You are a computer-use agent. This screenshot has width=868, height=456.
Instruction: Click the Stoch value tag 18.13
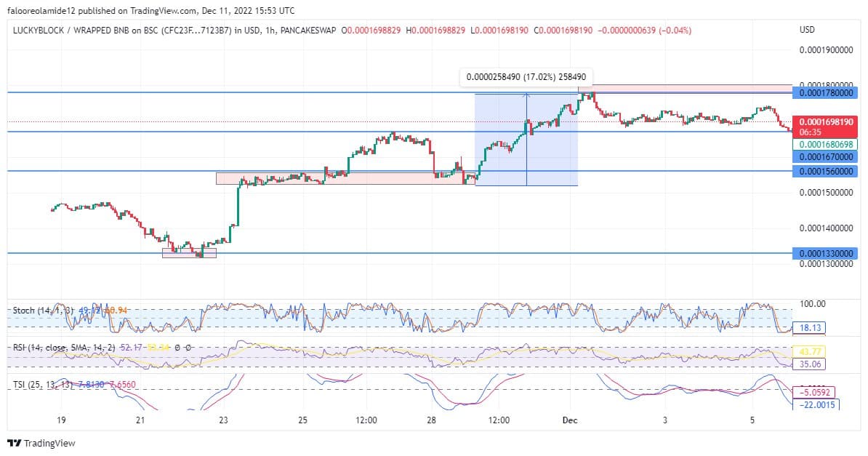[810, 327]
